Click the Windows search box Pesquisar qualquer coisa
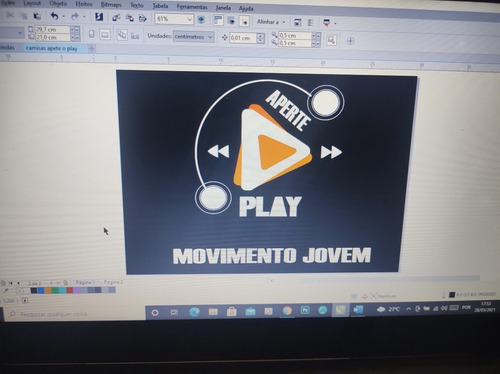 coord(75,314)
